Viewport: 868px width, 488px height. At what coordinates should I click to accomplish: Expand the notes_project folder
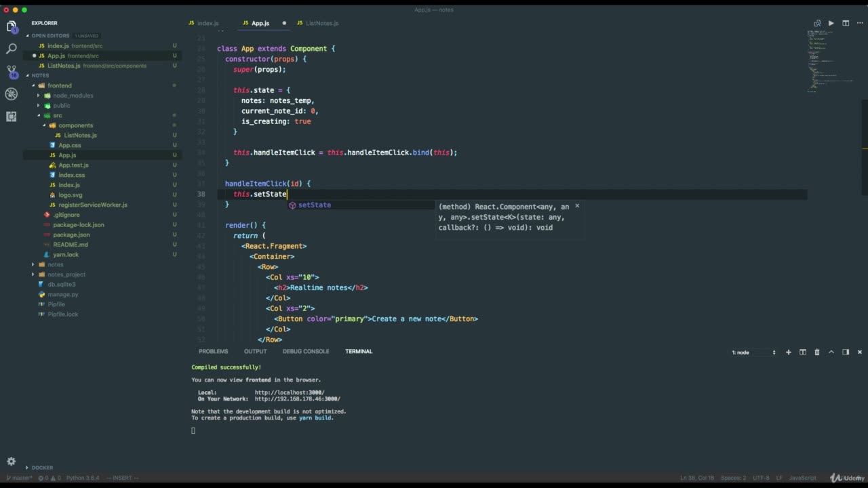66,274
